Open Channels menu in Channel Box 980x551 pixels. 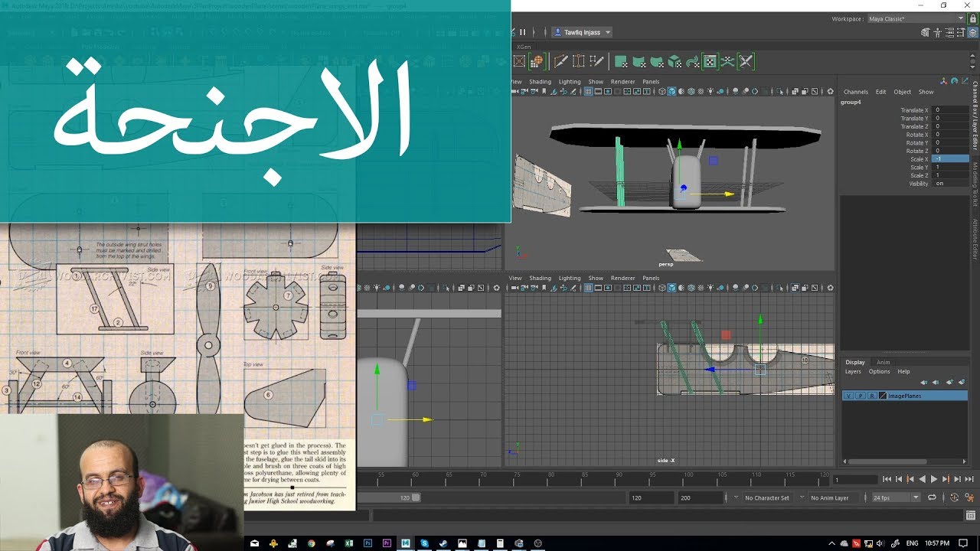tap(856, 92)
